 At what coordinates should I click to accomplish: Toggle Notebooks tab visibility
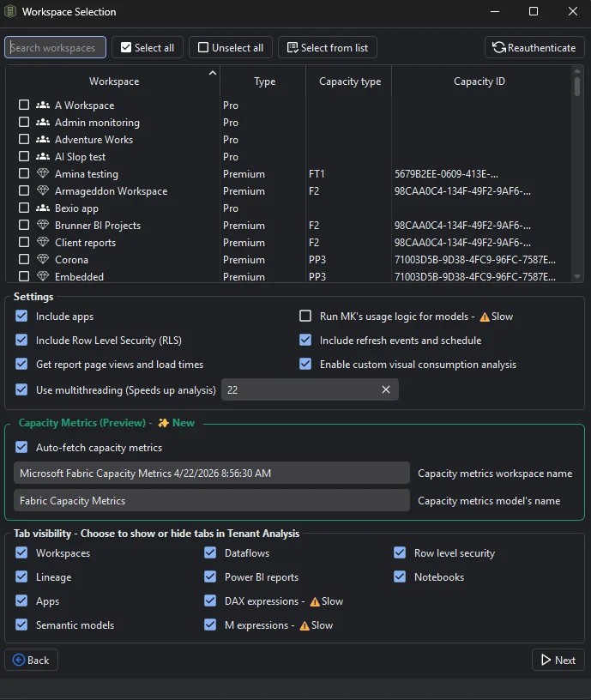click(x=400, y=576)
